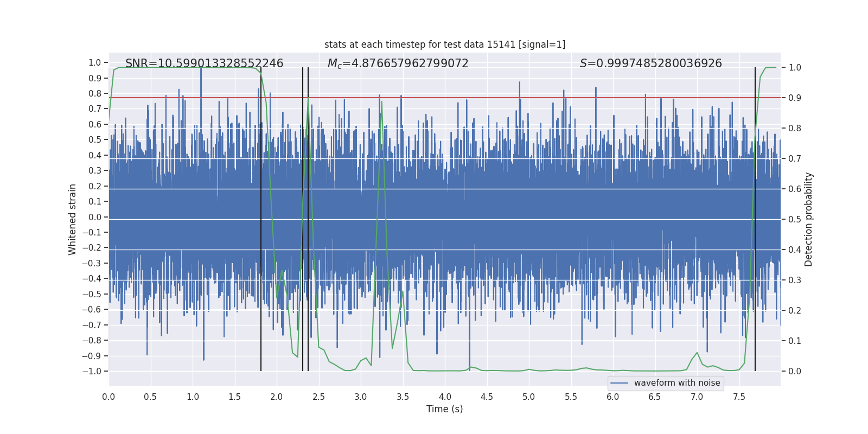Click the black vertical marker near 1.8 s
The width and height of the screenshot is (868, 434).
pos(261,217)
